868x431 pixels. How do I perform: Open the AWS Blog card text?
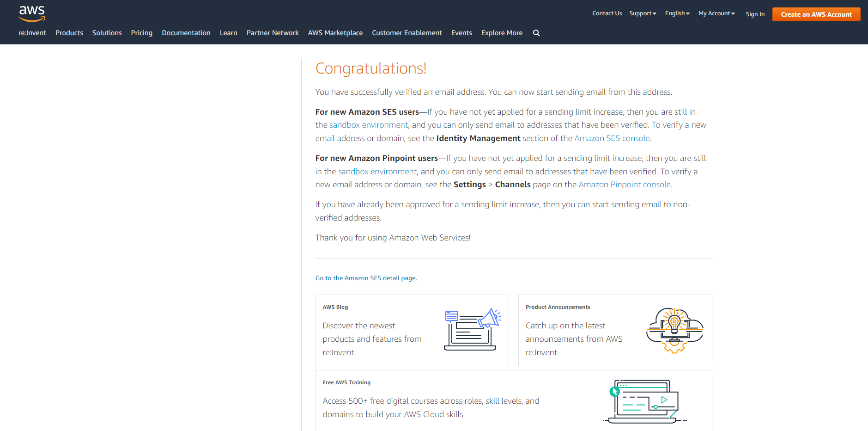click(x=372, y=339)
